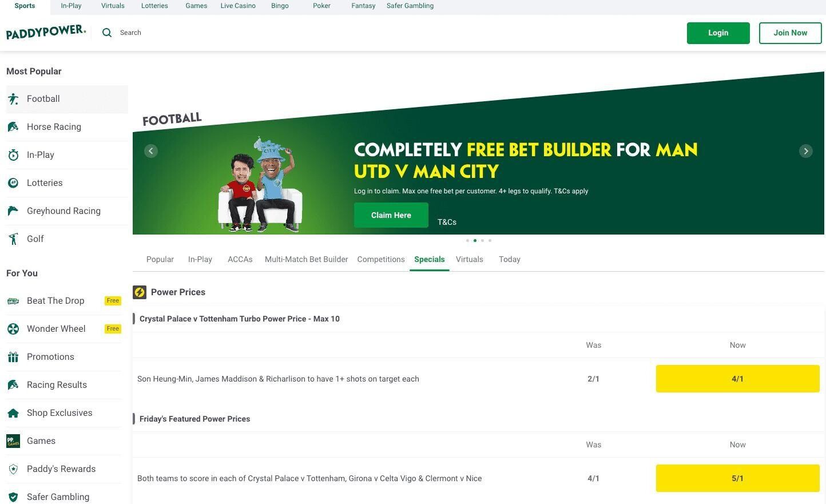This screenshot has width=826, height=504.
Task: Click the Power Prices section title
Action: [x=178, y=292]
